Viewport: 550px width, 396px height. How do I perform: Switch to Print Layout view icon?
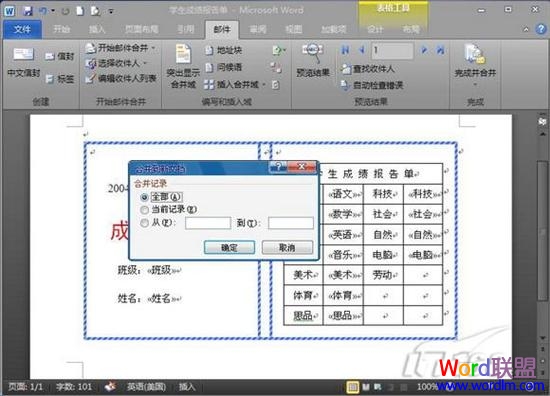point(353,387)
